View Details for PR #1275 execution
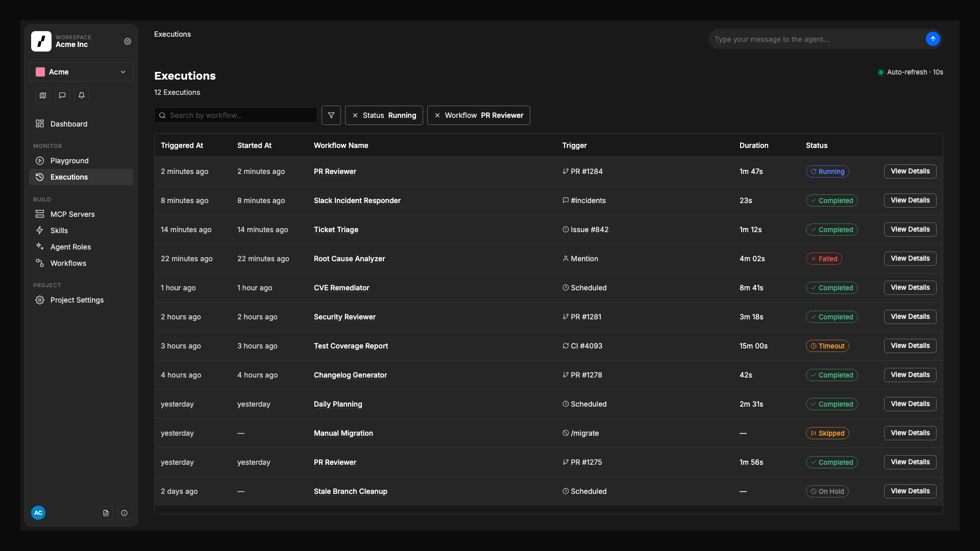The image size is (980, 551). click(x=910, y=462)
